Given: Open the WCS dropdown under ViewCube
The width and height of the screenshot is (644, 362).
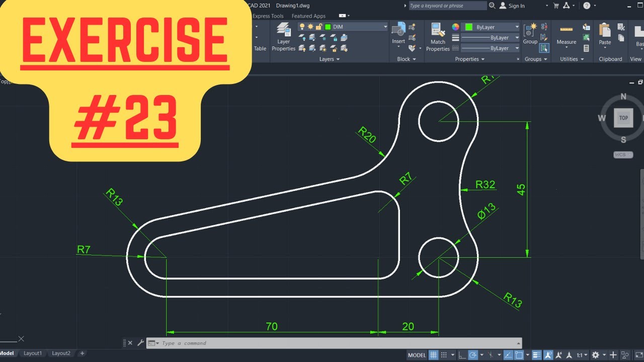Looking at the screenshot, I should [x=623, y=154].
